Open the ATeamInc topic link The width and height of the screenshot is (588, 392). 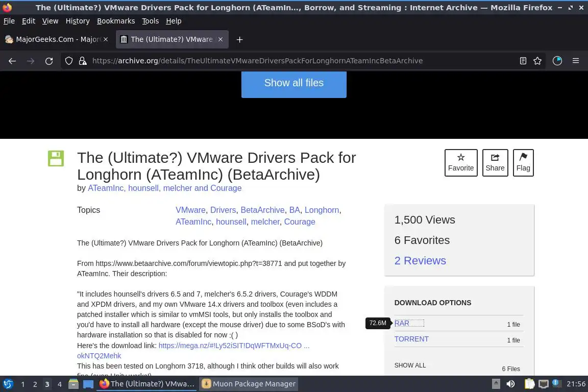193,222
